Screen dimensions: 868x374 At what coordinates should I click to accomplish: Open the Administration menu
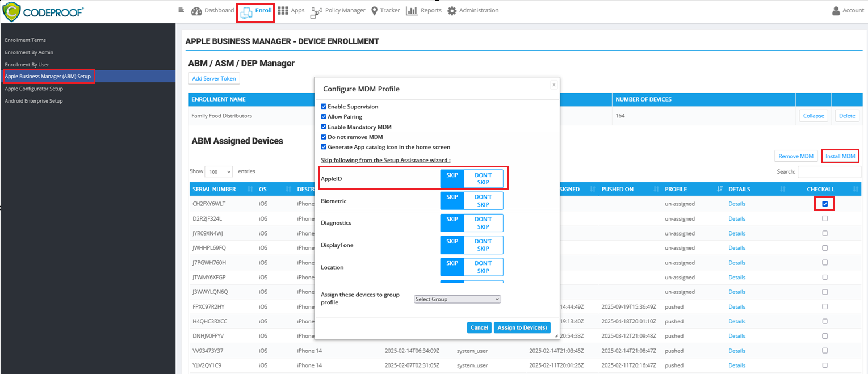tap(479, 10)
